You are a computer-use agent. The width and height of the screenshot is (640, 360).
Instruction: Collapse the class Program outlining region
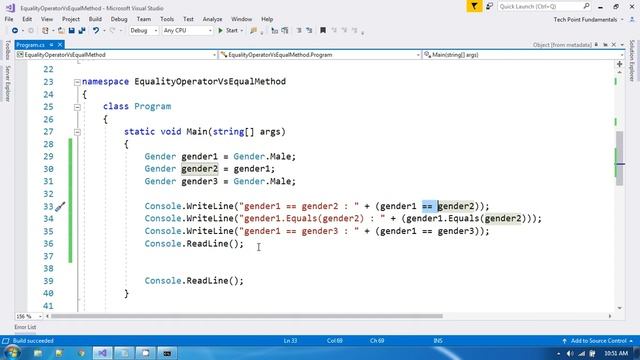pos(77,107)
